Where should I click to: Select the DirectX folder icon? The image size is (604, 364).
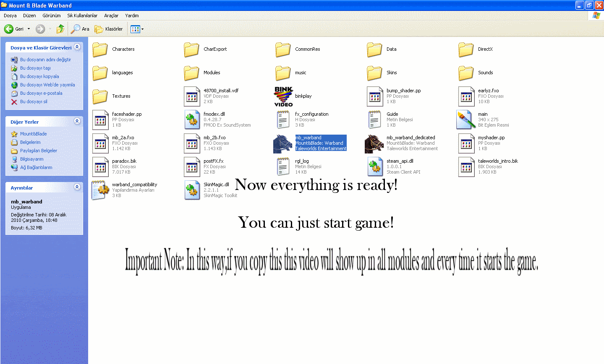[x=466, y=49]
